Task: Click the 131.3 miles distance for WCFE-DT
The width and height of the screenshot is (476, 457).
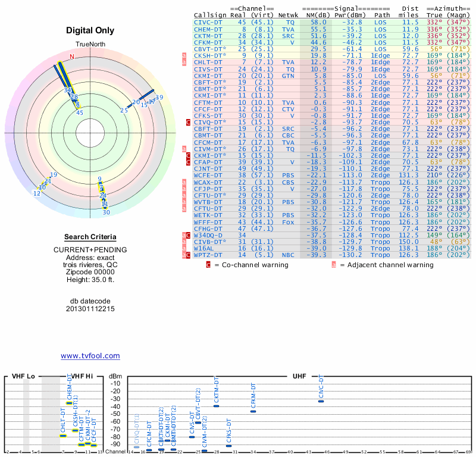Action: tap(409, 175)
